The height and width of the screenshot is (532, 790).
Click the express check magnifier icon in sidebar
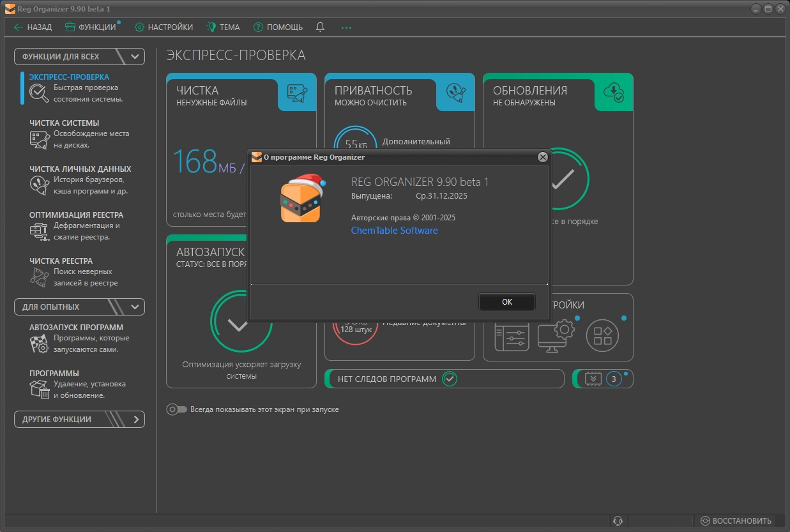pos(40,94)
